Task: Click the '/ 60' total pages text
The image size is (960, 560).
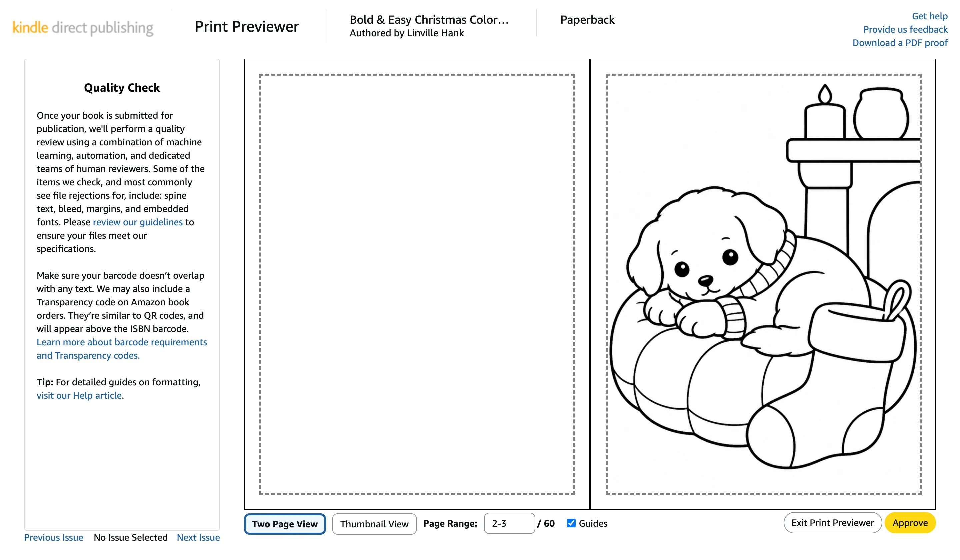Action: [x=546, y=523]
